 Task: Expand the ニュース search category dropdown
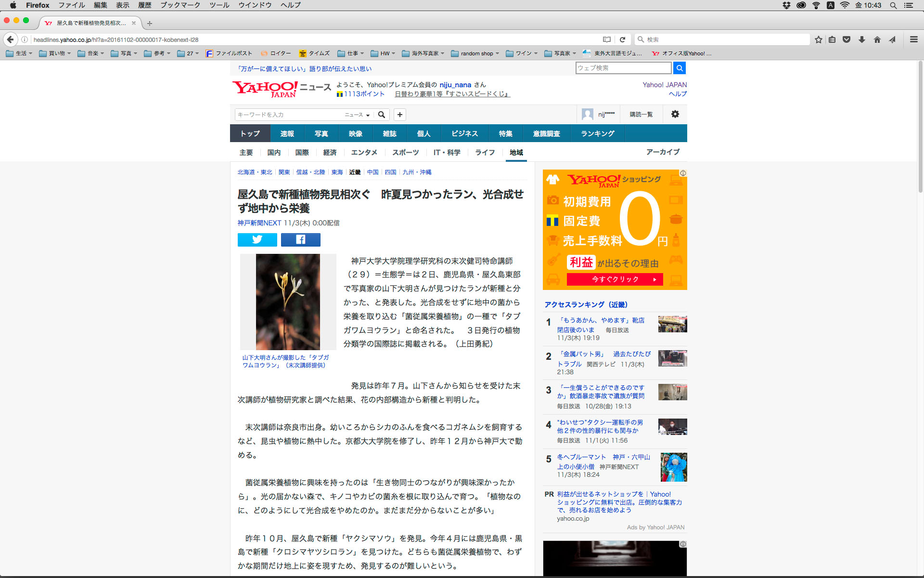357,115
